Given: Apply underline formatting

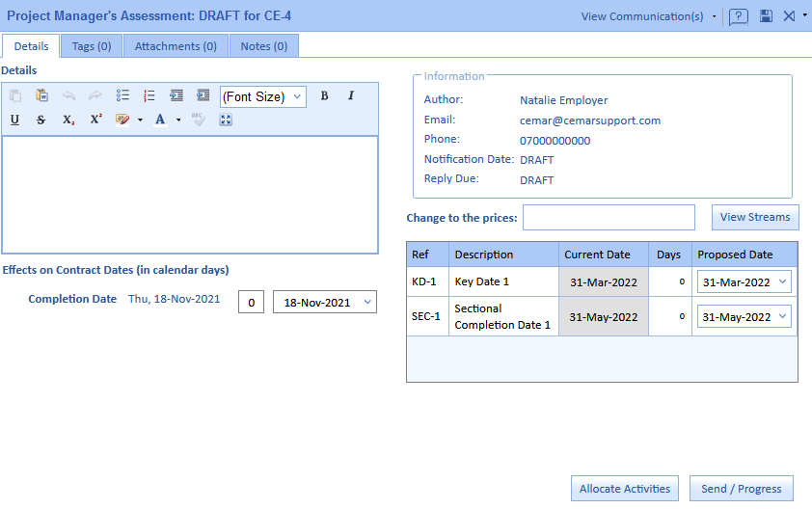Looking at the screenshot, I should click(14, 120).
